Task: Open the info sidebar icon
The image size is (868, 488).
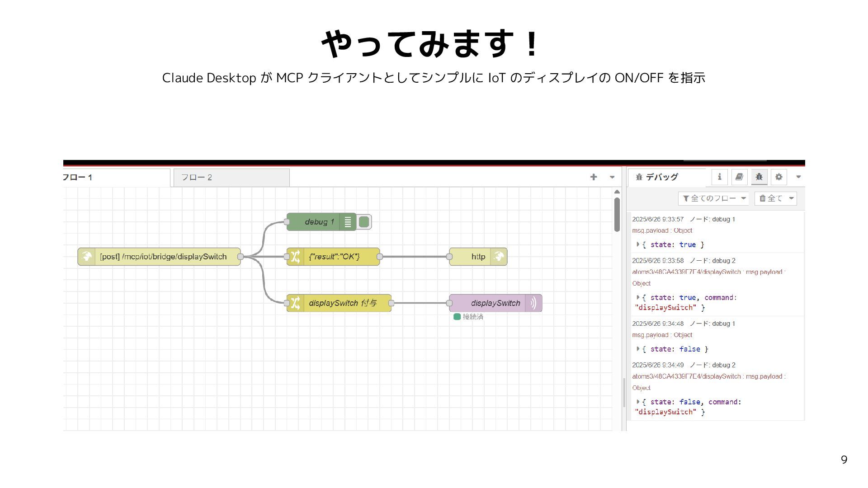Action: (720, 177)
